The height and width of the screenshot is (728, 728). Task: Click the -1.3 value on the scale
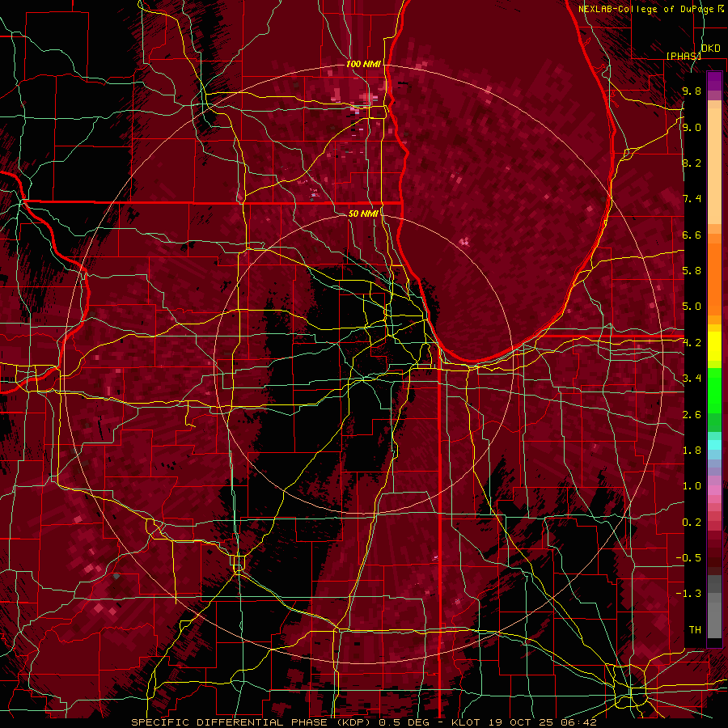tap(688, 594)
